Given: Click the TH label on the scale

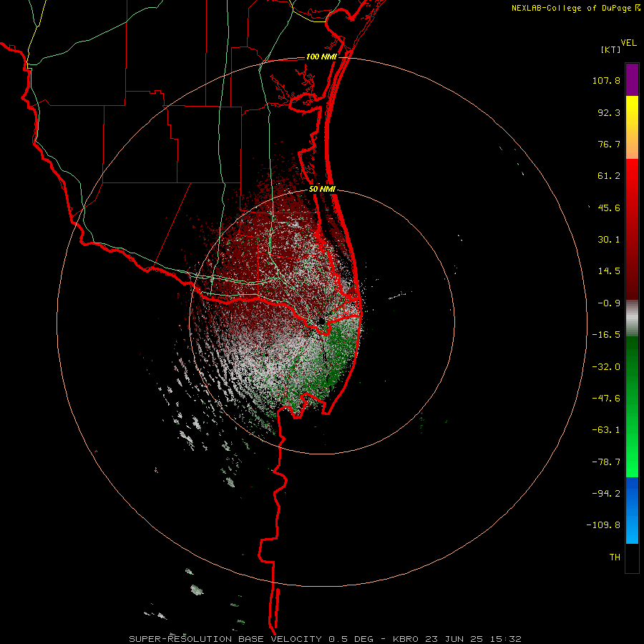Looking at the screenshot, I should 615,557.
